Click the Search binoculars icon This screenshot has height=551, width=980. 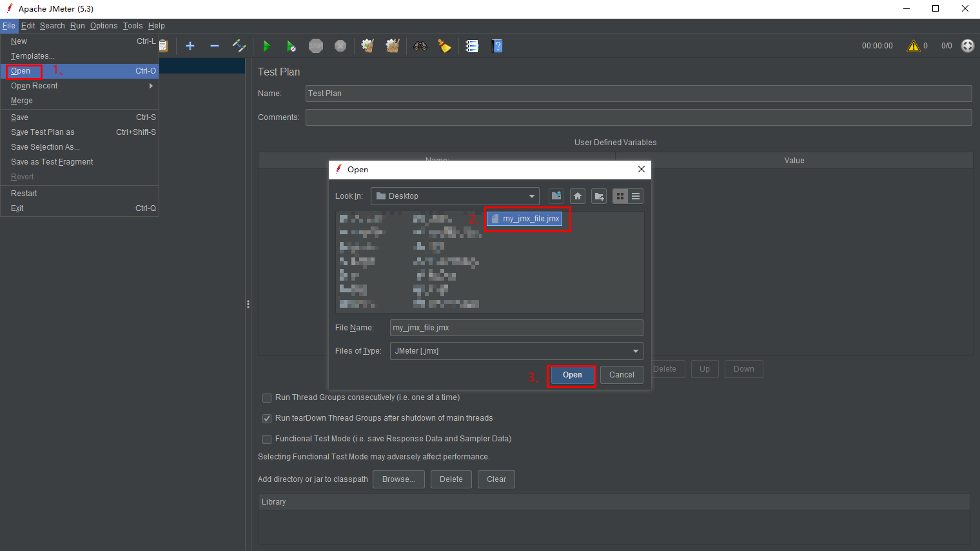[420, 46]
